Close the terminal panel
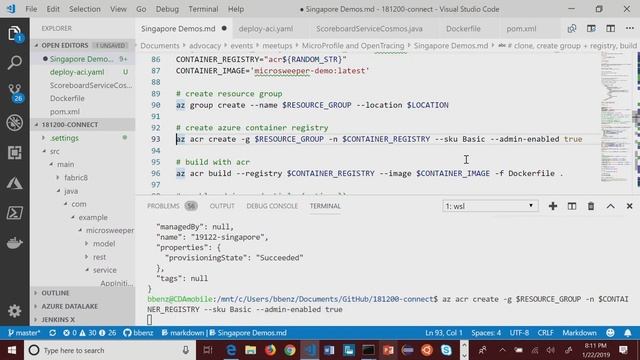This screenshot has width=640, height=360. coord(629,206)
